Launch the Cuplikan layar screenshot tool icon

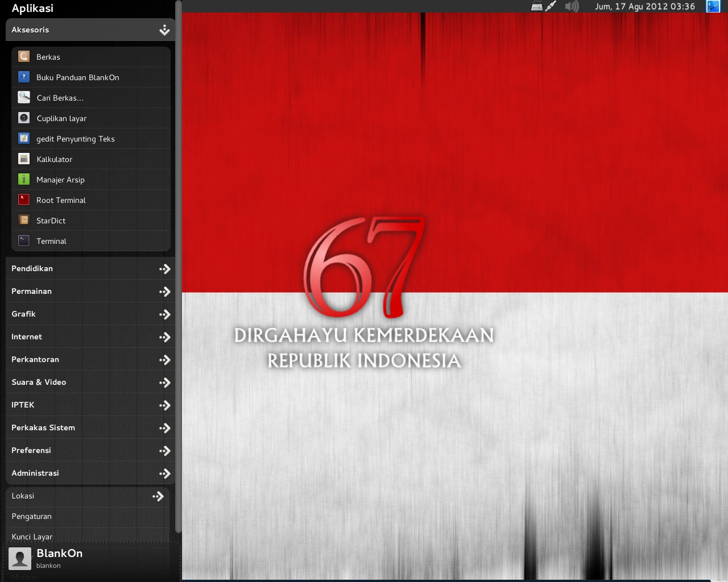(24, 118)
